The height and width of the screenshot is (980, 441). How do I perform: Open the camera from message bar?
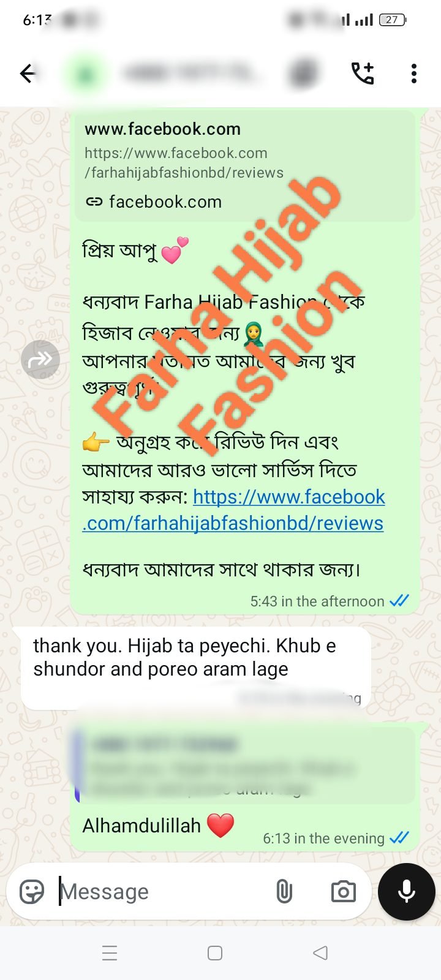[344, 892]
